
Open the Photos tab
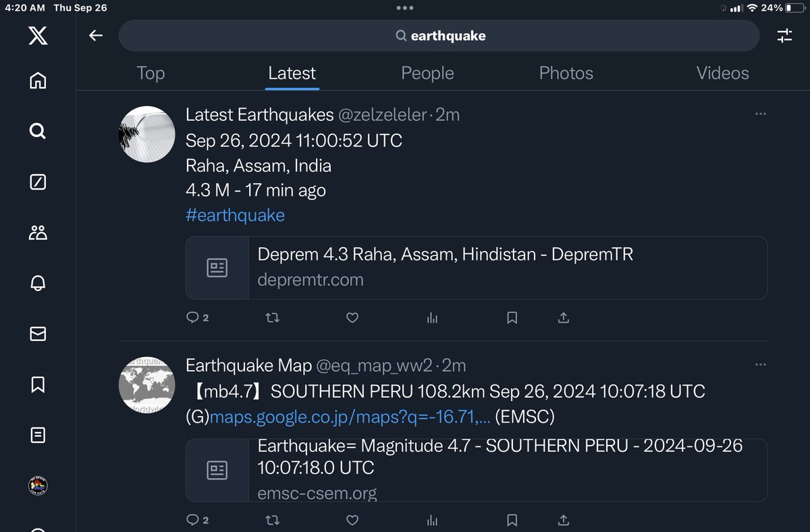[x=566, y=73]
